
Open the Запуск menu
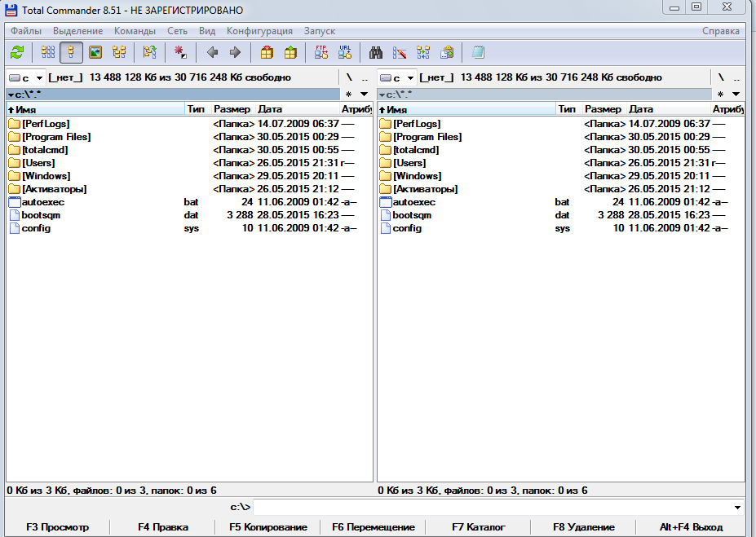319,31
